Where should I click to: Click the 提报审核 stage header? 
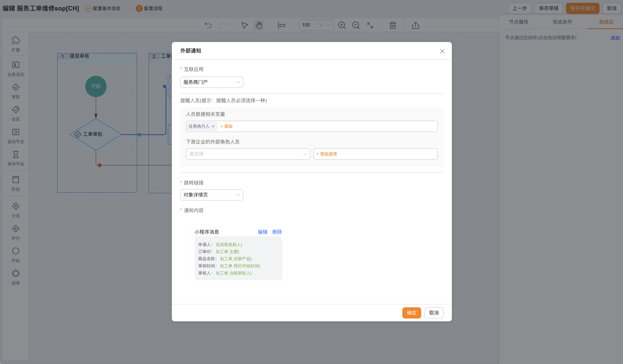pyautogui.click(x=97, y=56)
